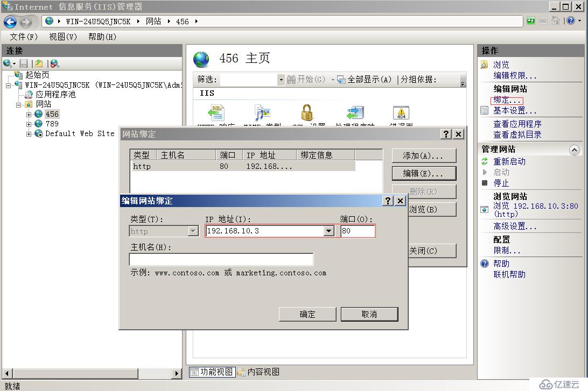This screenshot has height=391, width=588.
Task: Open the File (F) menu
Action: (24, 37)
